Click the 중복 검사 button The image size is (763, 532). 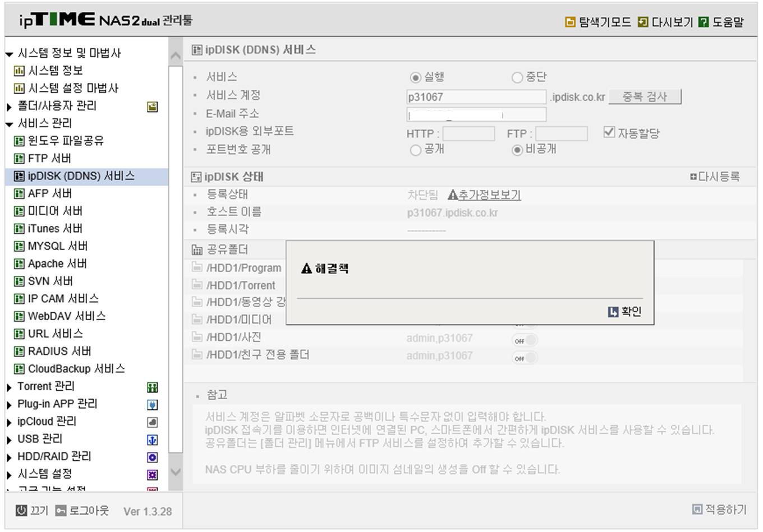(x=645, y=96)
